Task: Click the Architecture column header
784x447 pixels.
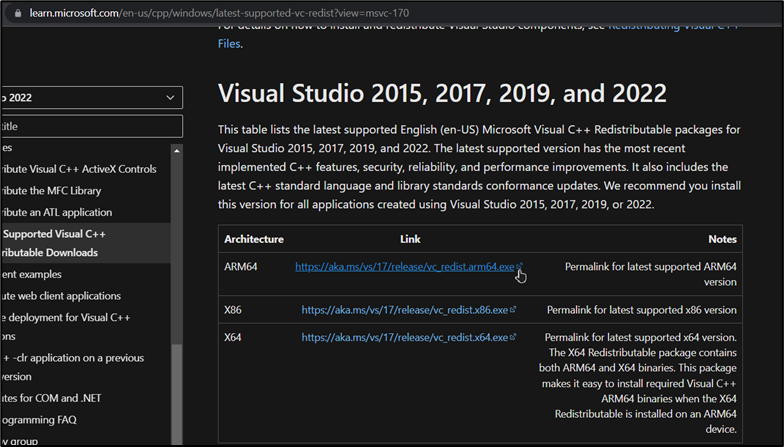Action: [x=254, y=239]
